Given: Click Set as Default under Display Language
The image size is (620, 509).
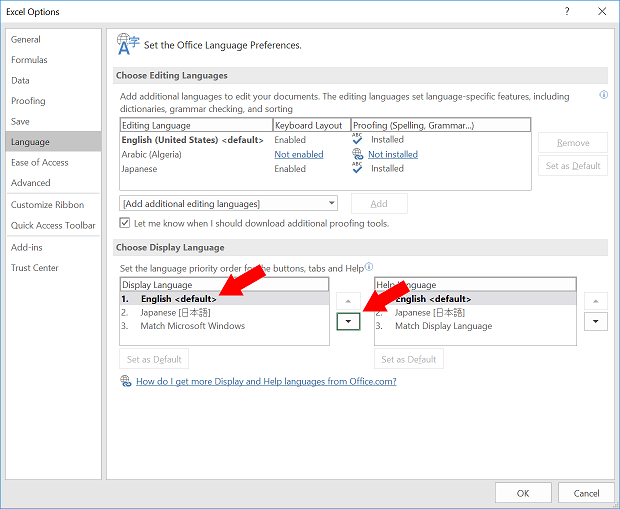Looking at the screenshot, I should [x=154, y=360].
